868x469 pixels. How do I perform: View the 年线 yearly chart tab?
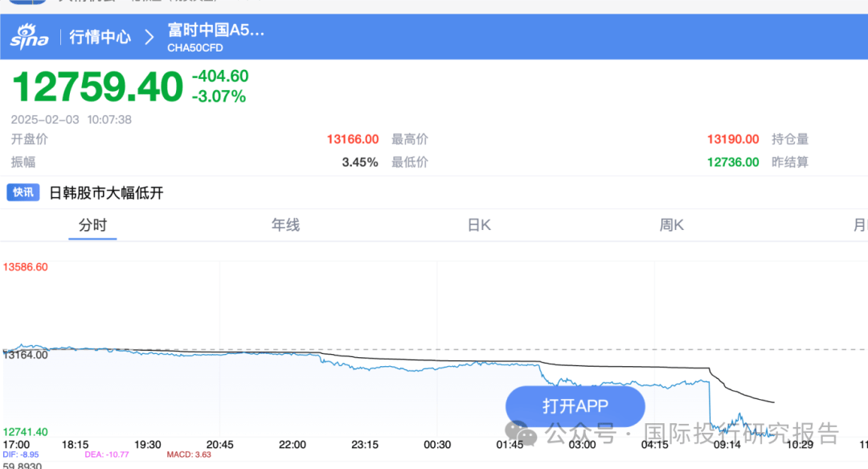tap(285, 225)
